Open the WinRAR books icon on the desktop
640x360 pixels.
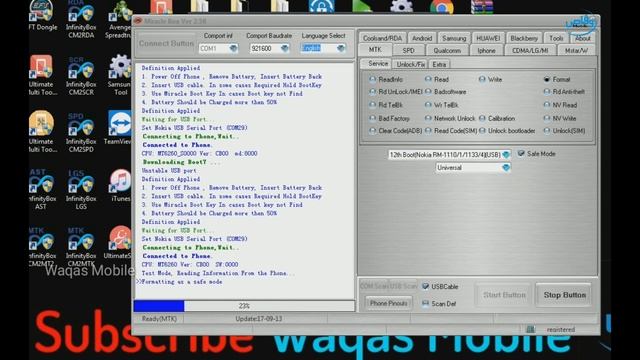[482, 7]
